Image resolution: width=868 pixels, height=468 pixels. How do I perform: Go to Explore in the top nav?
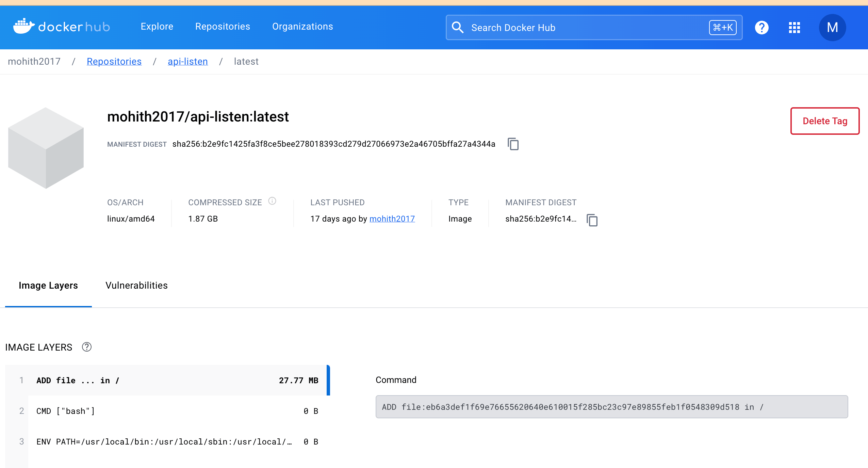pyautogui.click(x=157, y=27)
